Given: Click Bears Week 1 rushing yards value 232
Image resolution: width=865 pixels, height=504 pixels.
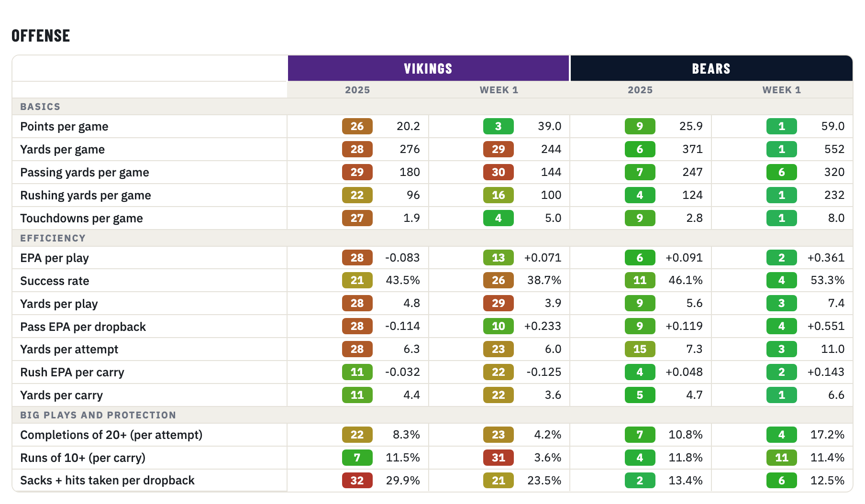Looking at the screenshot, I should pyautogui.click(x=834, y=195).
